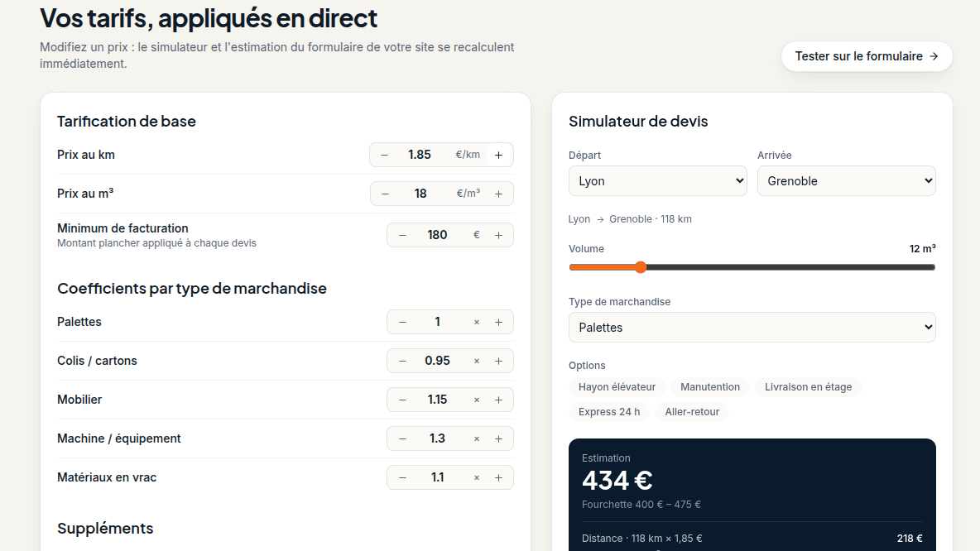Click the 434 € estimation amount
Image resolution: width=980 pixels, height=551 pixels.
point(617,481)
